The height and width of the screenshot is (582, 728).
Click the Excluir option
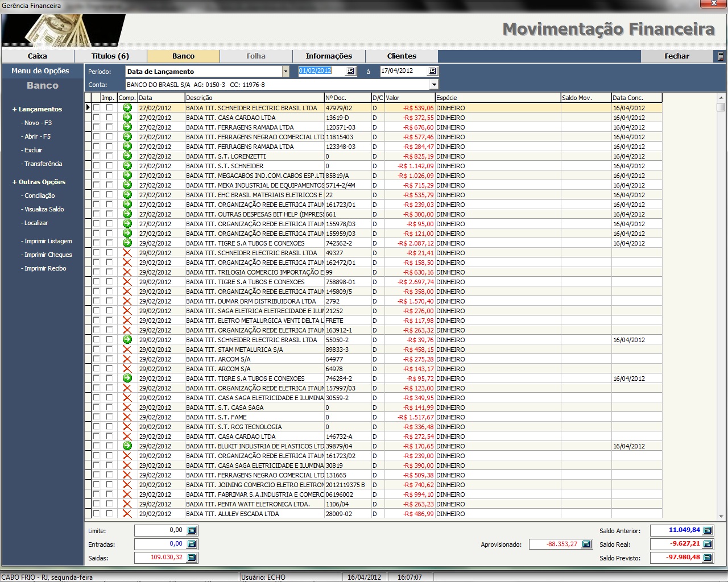[x=32, y=150]
